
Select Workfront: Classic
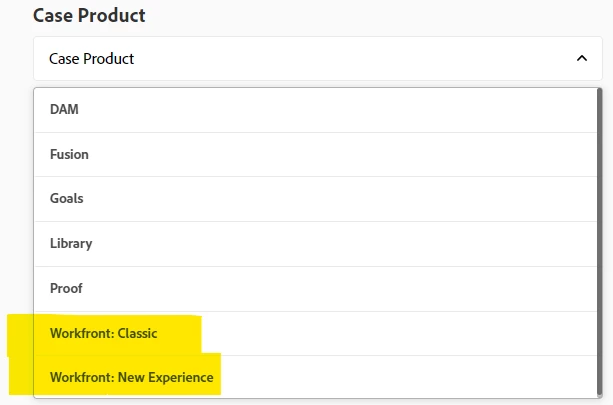[x=316, y=333]
